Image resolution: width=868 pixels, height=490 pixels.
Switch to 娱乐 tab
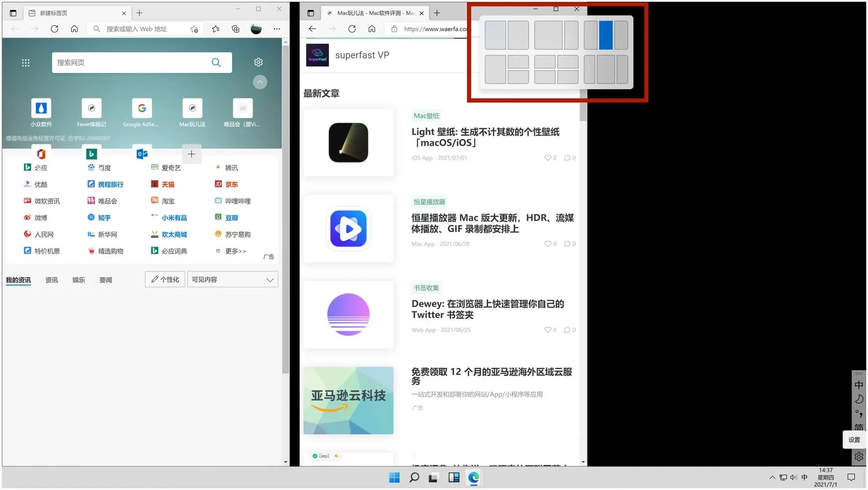click(x=78, y=280)
